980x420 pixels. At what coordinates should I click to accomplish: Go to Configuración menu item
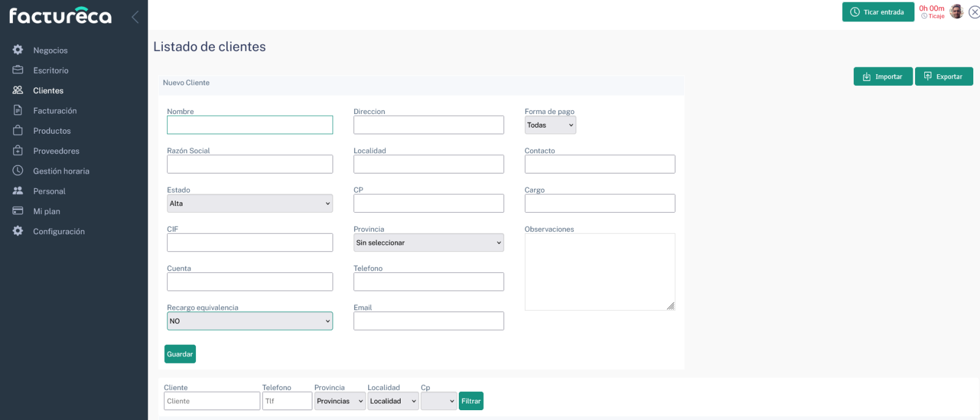(x=59, y=231)
